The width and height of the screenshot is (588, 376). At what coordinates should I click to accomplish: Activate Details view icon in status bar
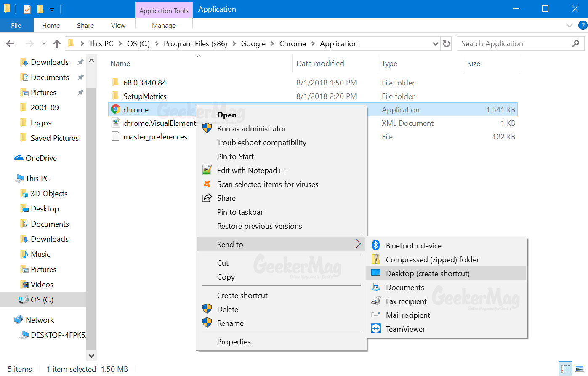(x=565, y=368)
